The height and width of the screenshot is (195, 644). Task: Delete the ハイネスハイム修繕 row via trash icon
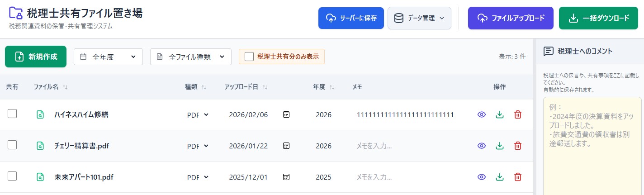[518, 115]
